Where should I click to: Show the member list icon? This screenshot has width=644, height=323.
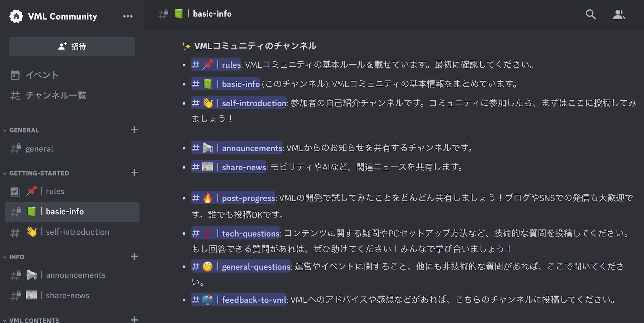tap(619, 14)
